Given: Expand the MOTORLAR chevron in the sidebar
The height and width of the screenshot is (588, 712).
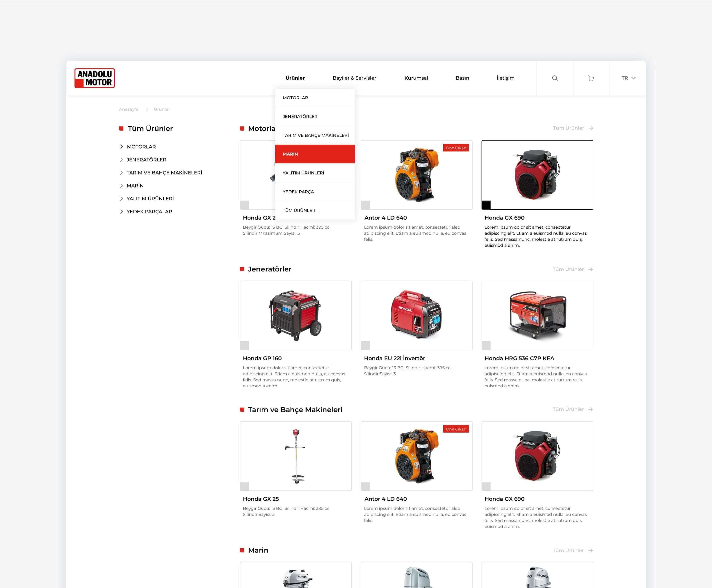Looking at the screenshot, I should tap(121, 147).
